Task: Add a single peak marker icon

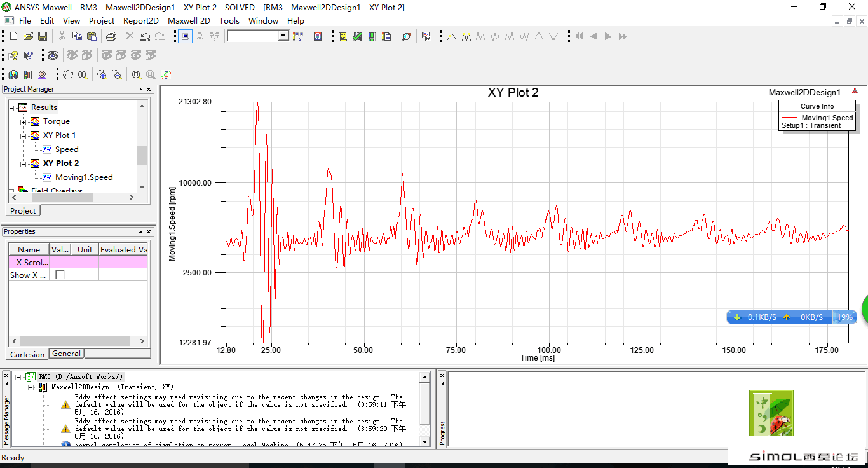Action: point(451,36)
